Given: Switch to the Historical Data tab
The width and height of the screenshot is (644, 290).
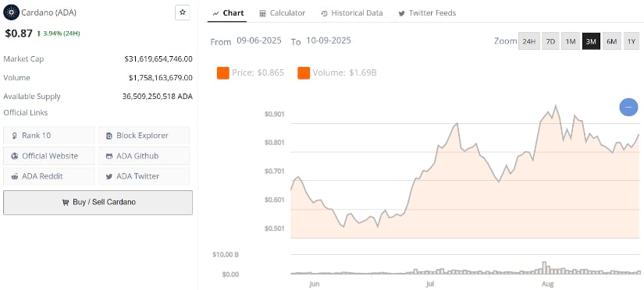Looking at the screenshot, I should pyautogui.click(x=352, y=13).
